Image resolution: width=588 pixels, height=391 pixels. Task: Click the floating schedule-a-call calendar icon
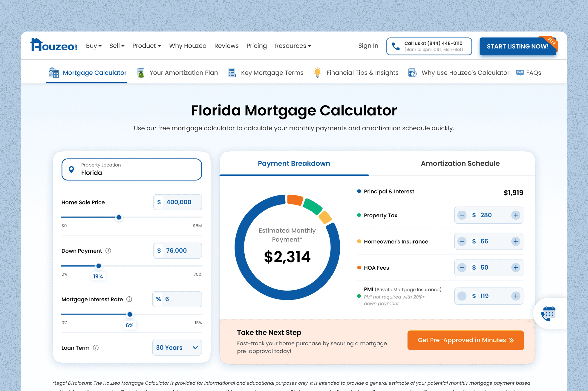pos(548,314)
